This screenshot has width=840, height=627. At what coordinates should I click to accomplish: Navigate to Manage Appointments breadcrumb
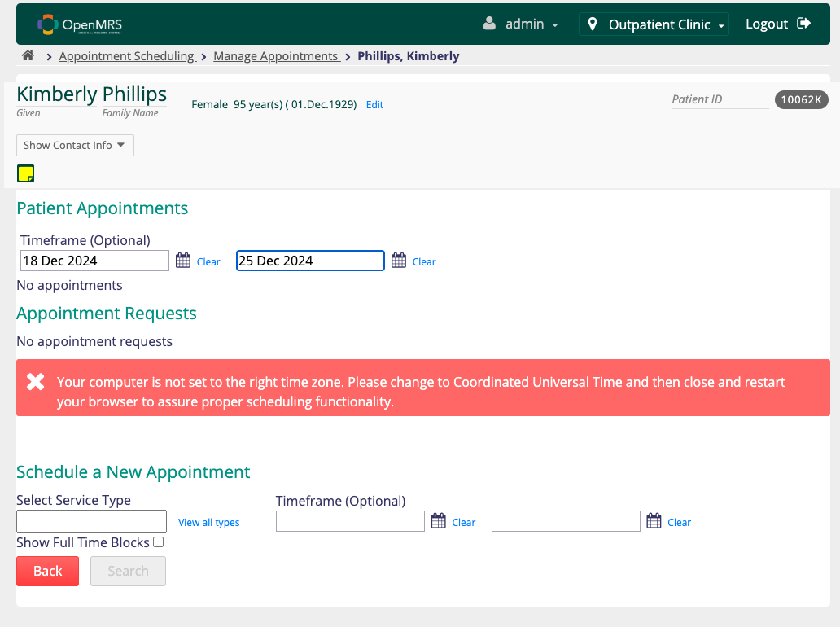tap(275, 56)
